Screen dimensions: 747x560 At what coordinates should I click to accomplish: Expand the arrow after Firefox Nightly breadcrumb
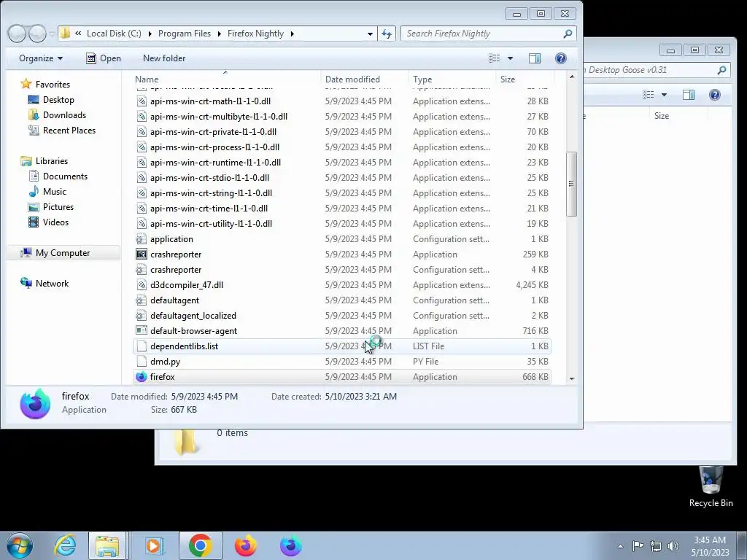292,34
